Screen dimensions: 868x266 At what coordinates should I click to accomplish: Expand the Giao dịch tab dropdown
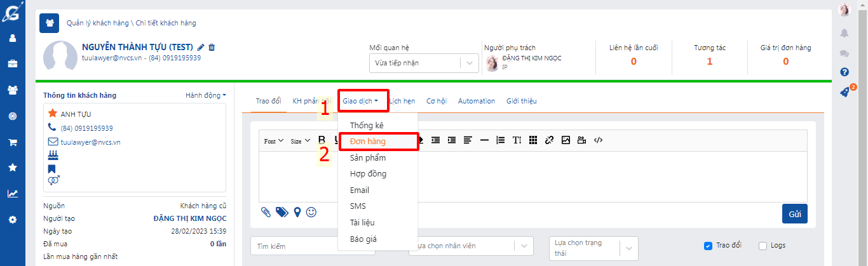coord(361,101)
